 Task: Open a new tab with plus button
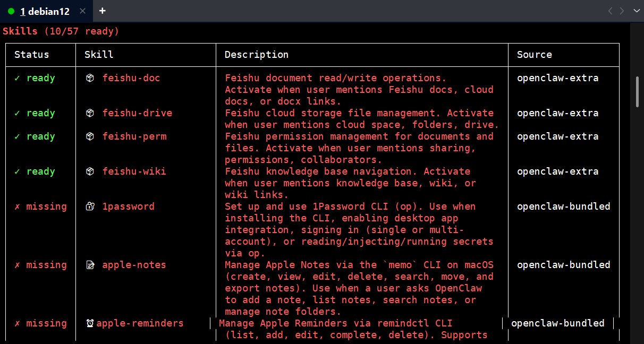click(x=103, y=11)
